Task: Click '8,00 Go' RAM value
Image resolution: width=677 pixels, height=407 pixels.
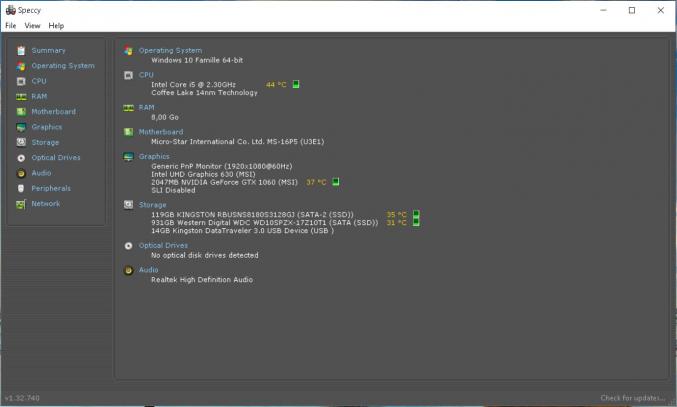Action: 165,117
